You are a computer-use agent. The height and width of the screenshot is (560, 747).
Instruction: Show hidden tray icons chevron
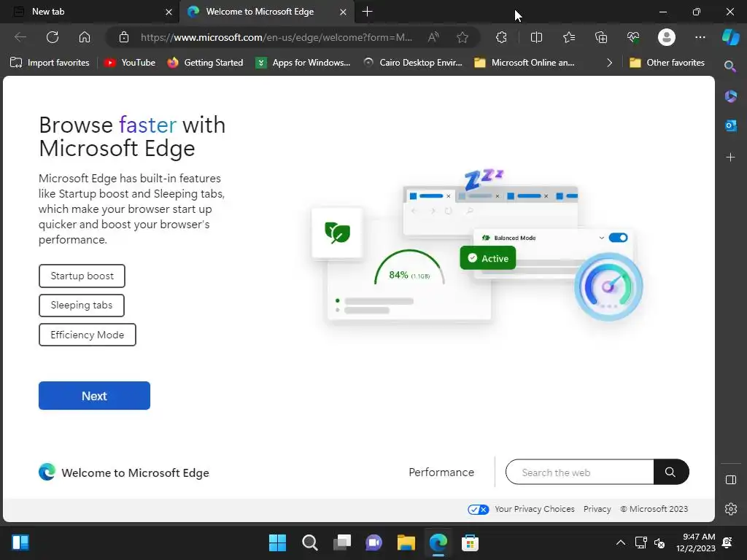[620, 542]
